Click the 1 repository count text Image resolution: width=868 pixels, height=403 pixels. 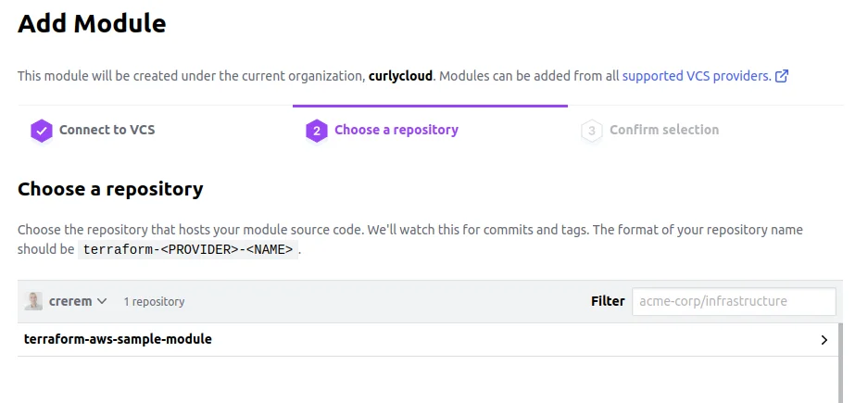coord(154,302)
